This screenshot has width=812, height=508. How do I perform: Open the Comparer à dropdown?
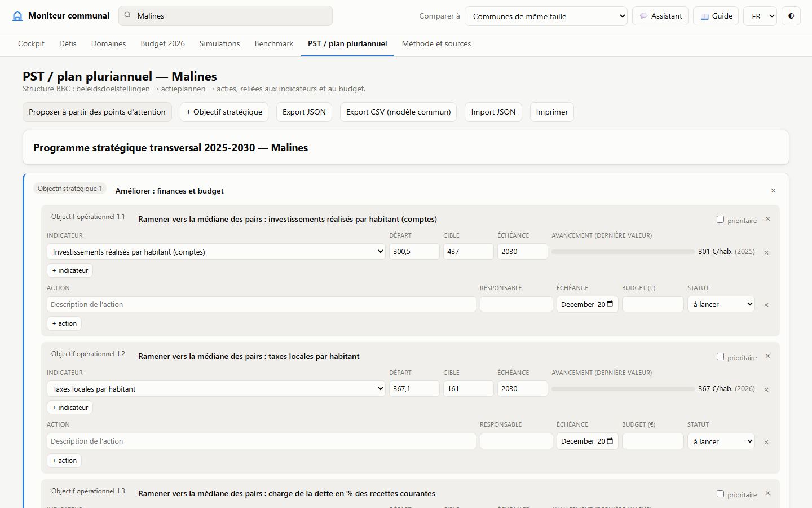[546, 16]
